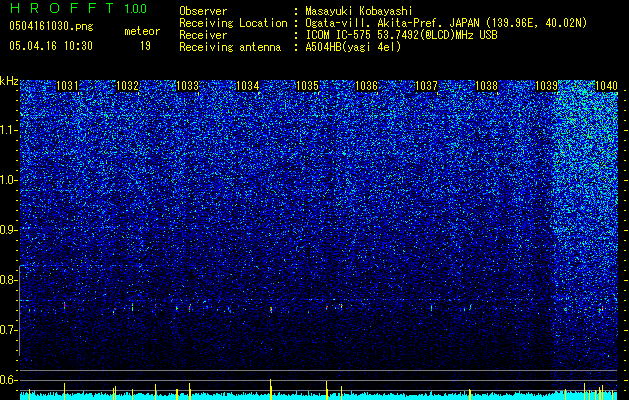
Task: Click the 'meteor' label
Action: pyautogui.click(x=142, y=31)
